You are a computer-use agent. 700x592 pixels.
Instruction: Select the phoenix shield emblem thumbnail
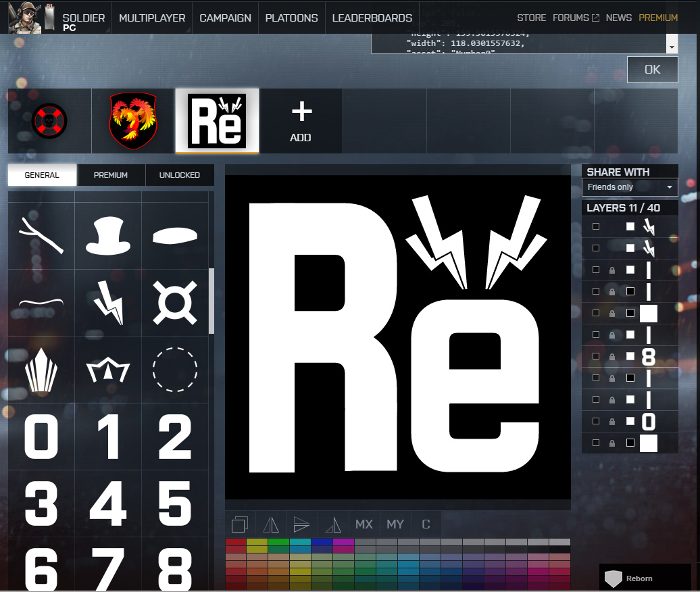[133, 121]
